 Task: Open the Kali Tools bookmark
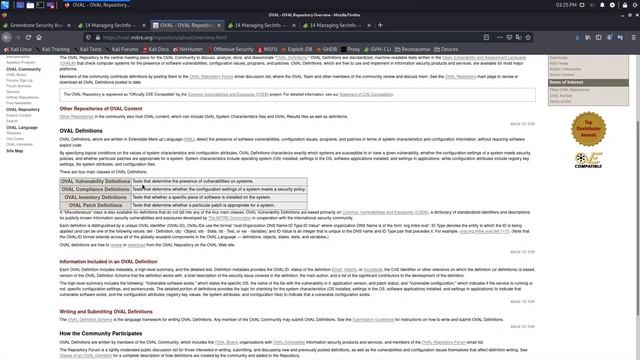click(88, 49)
